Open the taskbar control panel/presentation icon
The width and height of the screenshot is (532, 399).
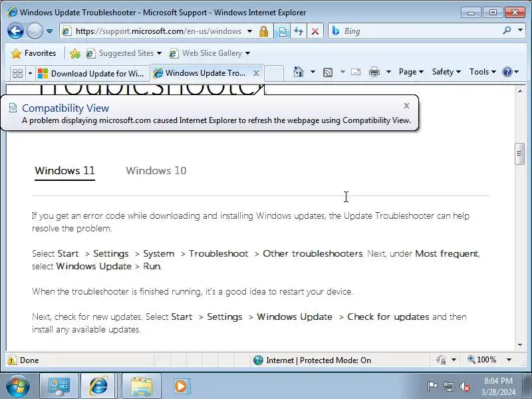pos(59,386)
